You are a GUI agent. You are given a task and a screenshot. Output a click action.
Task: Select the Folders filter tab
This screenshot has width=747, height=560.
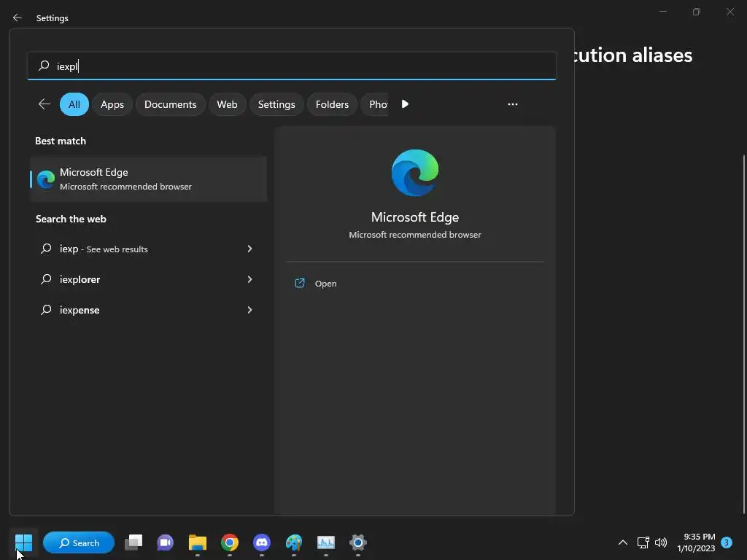pos(332,104)
